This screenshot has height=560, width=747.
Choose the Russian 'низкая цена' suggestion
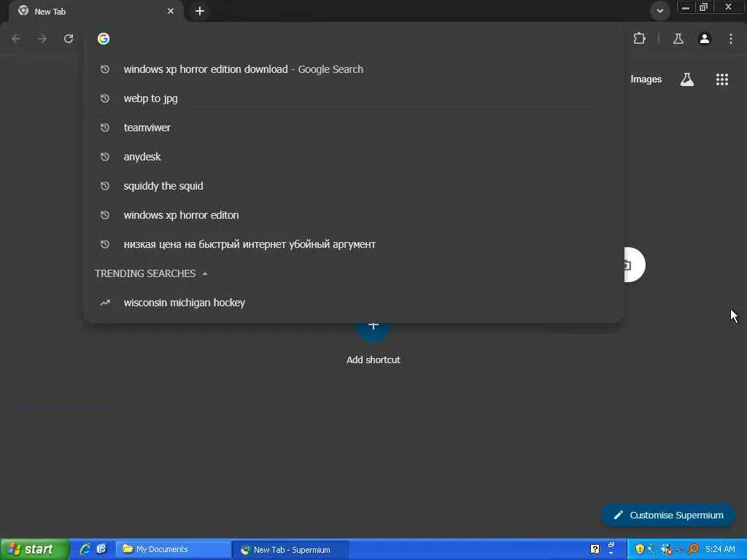pyautogui.click(x=354, y=244)
